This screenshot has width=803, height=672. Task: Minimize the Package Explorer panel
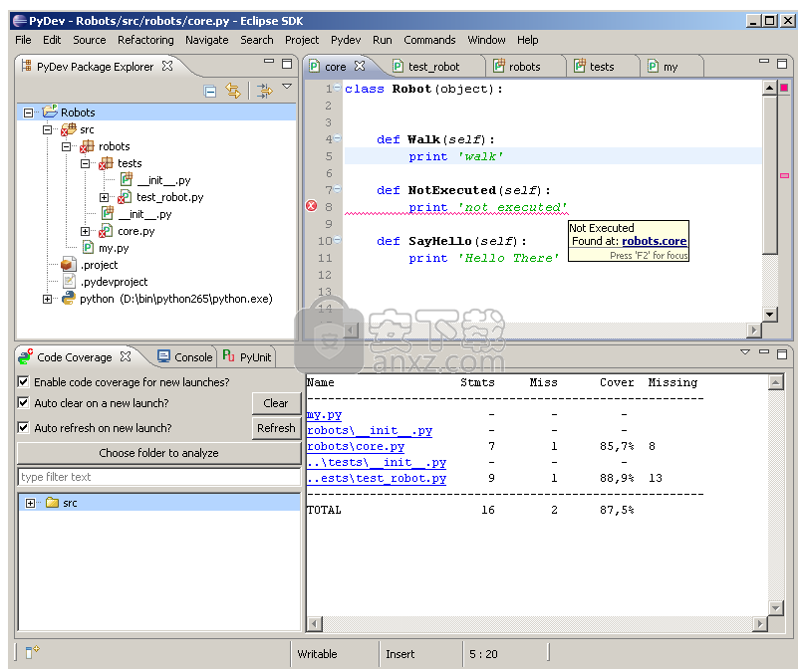click(x=269, y=61)
